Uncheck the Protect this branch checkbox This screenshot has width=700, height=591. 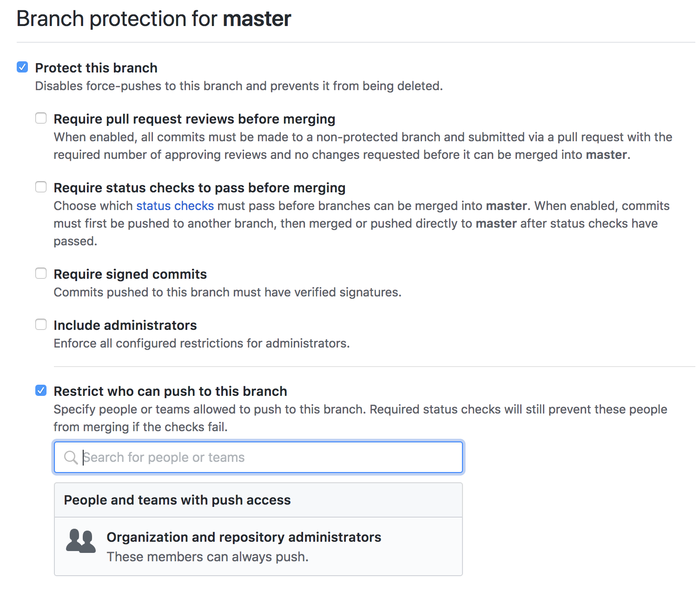pyautogui.click(x=22, y=67)
